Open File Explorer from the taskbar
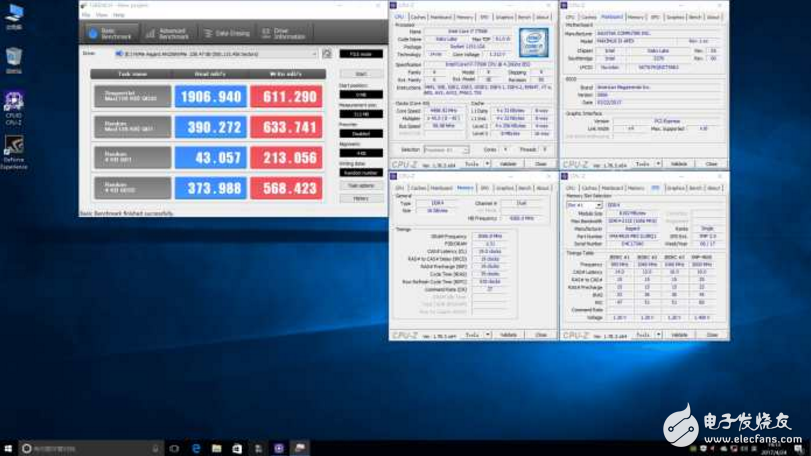Viewport: 811px width, 456px height. [216, 448]
